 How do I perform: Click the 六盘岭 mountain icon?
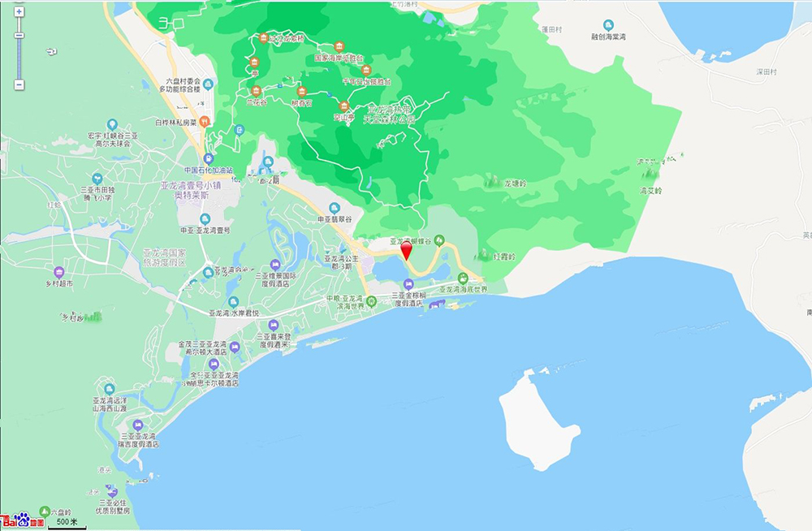pyautogui.click(x=44, y=512)
